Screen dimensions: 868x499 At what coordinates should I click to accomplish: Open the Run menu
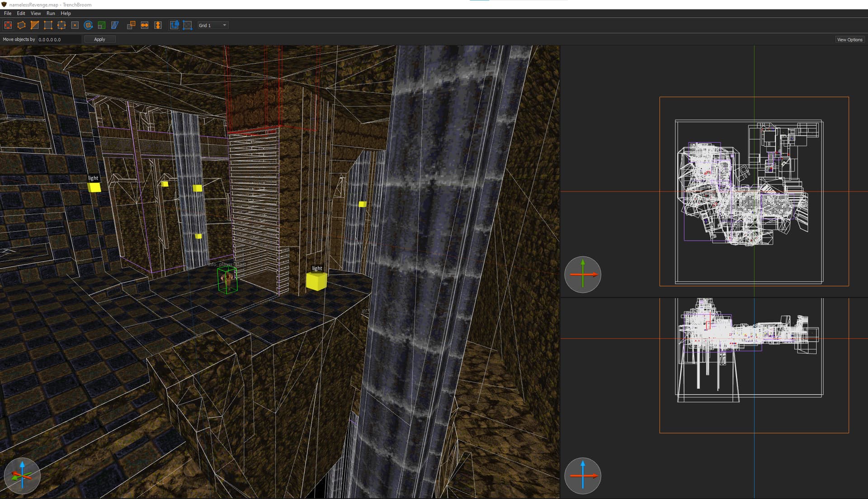51,14
